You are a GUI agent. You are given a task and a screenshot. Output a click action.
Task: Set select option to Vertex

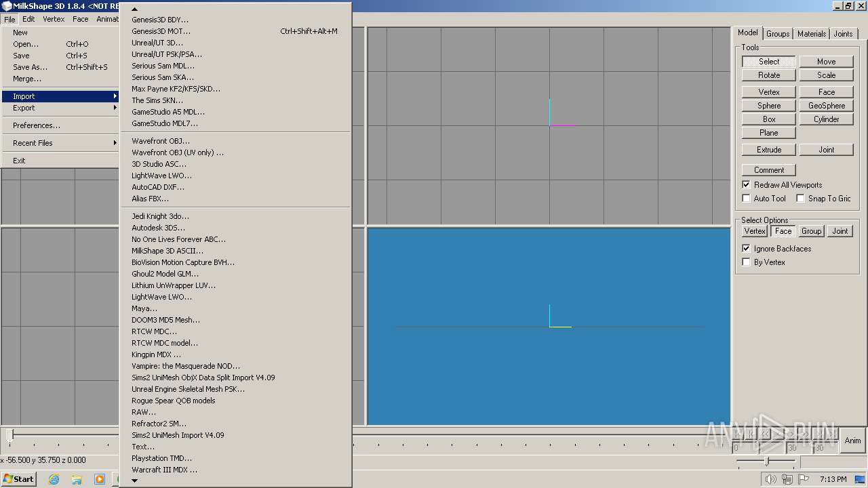tap(755, 231)
